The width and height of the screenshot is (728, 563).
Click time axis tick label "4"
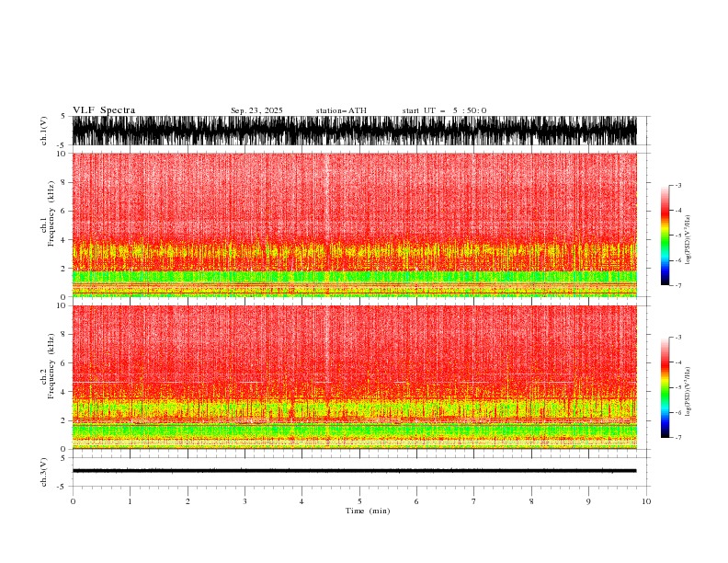point(302,501)
